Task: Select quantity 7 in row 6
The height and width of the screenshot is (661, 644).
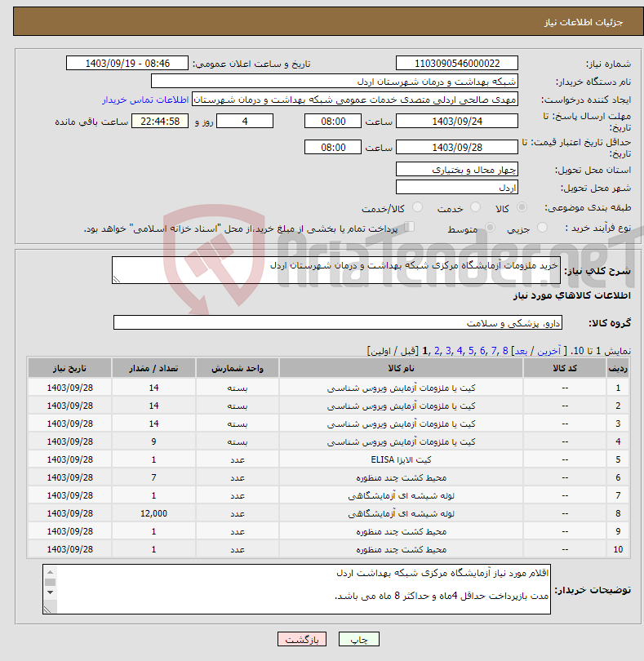Action: tap(153, 477)
